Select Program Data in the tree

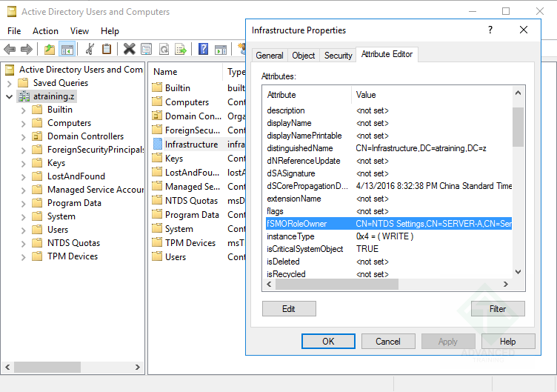pos(74,203)
